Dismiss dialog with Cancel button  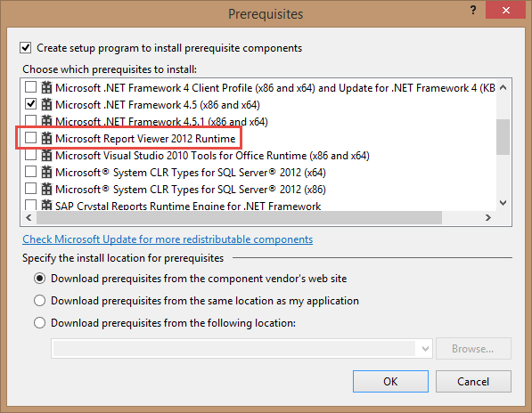[473, 382]
